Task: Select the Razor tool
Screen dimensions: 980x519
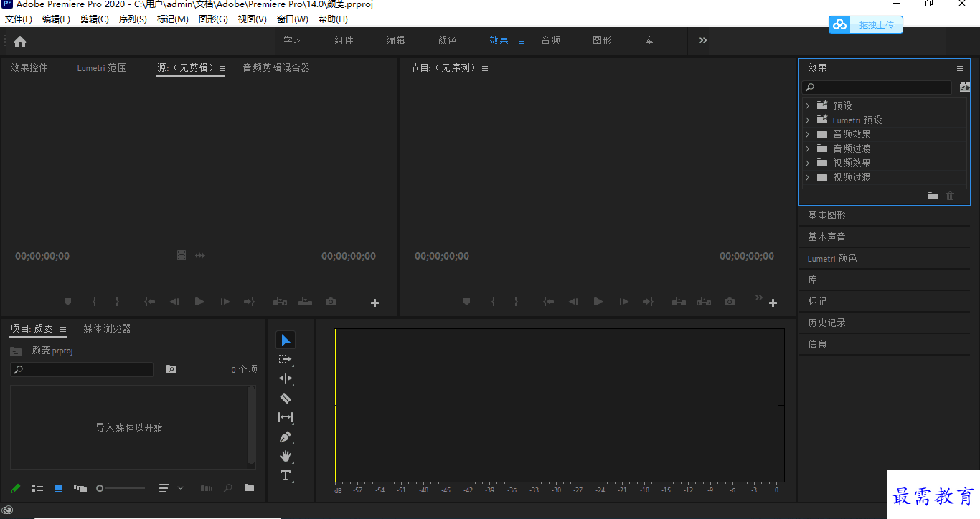Action: (x=286, y=398)
